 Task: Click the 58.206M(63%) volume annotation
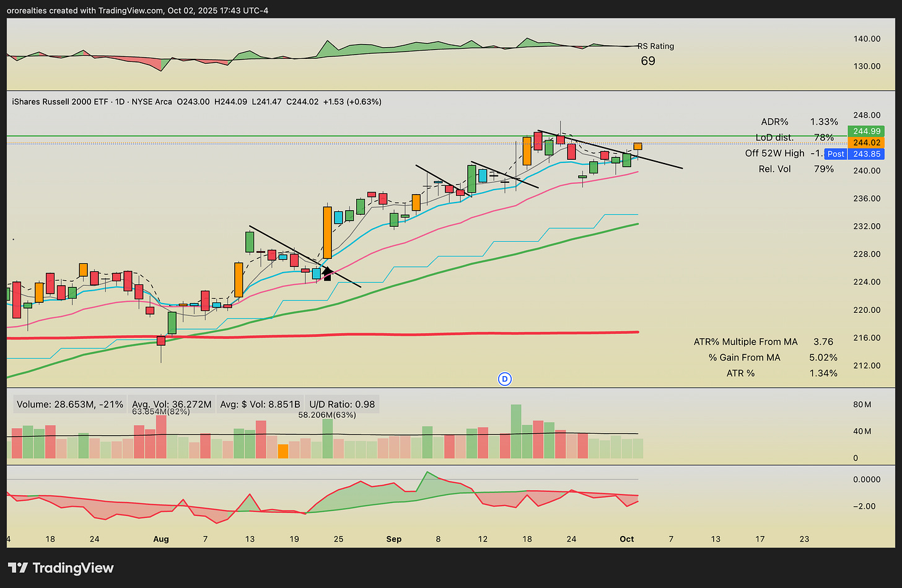[x=327, y=415]
